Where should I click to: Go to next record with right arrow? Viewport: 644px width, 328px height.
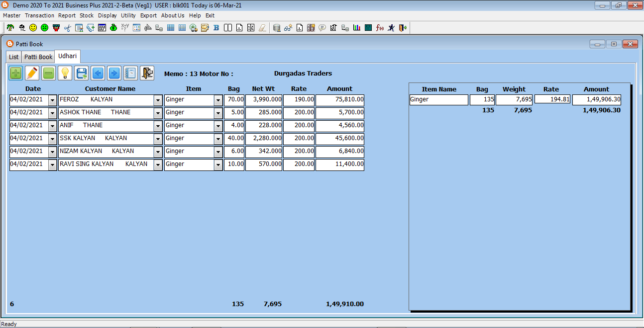click(x=114, y=74)
